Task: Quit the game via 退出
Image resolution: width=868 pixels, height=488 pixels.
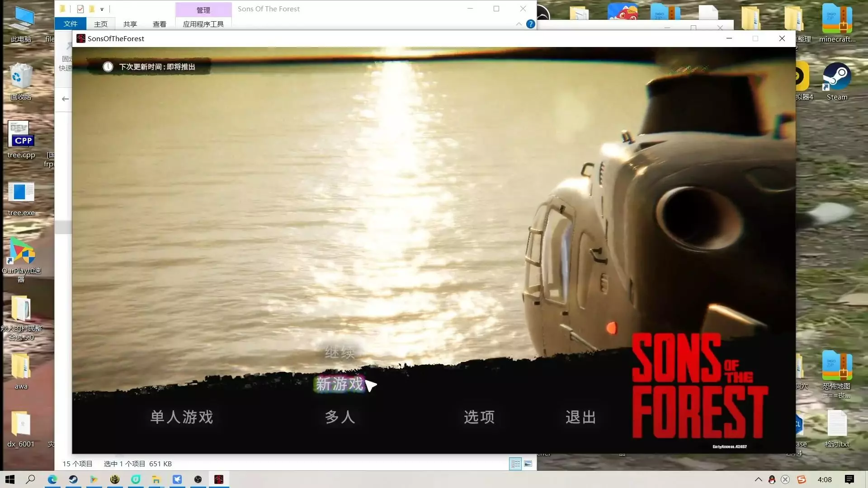Action: pos(580,417)
